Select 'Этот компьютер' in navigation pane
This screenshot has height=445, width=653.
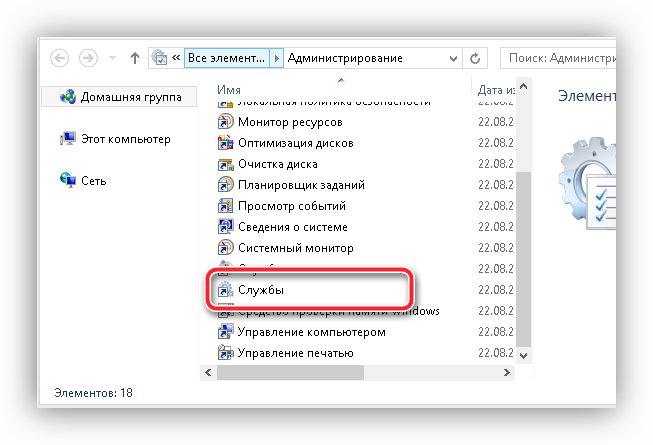126,139
